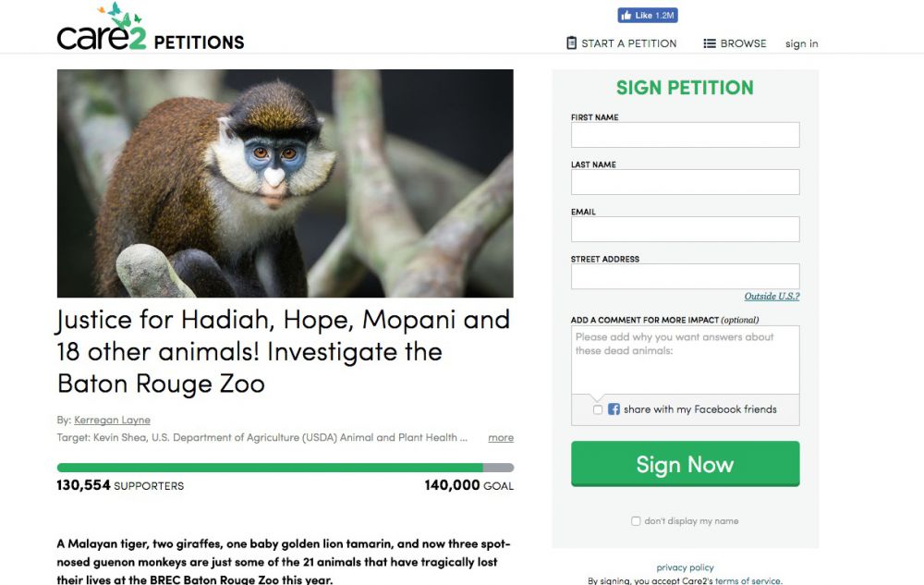Open the sign in page
Viewport: 924px width, 585px height.
pyautogui.click(x=801, y=43)
